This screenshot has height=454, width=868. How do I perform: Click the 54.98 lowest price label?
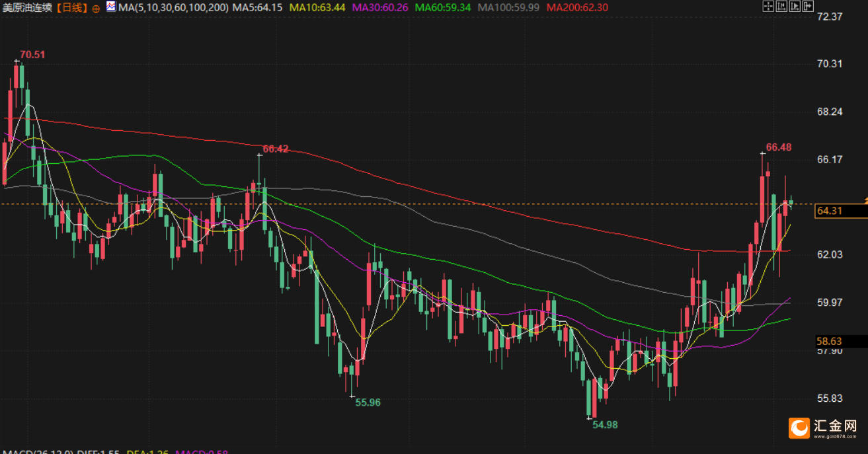605,425
